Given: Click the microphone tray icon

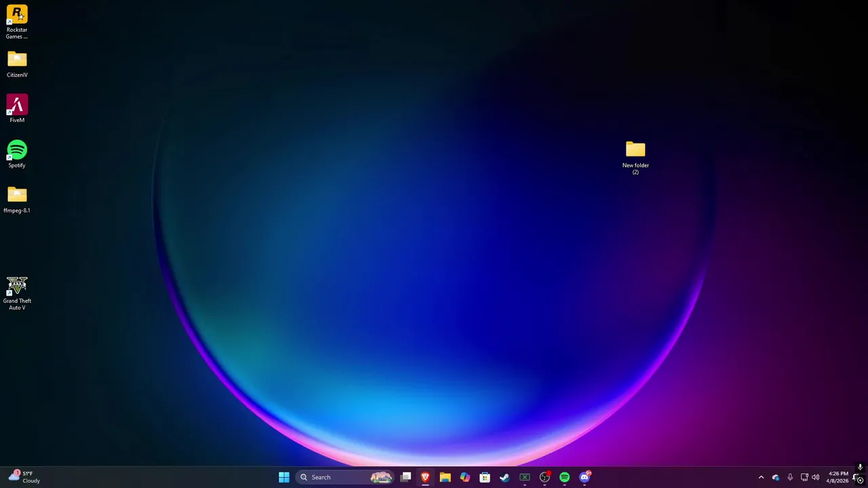Looking at the screenshot, I should coord(790,477).
